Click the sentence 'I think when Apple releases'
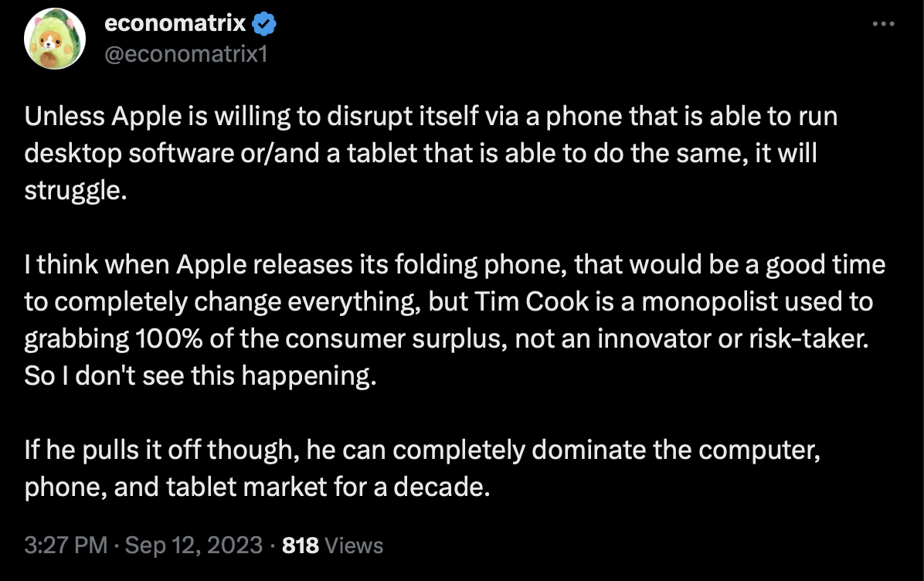This screenshot has width=924, height=581. click(454, 301)
